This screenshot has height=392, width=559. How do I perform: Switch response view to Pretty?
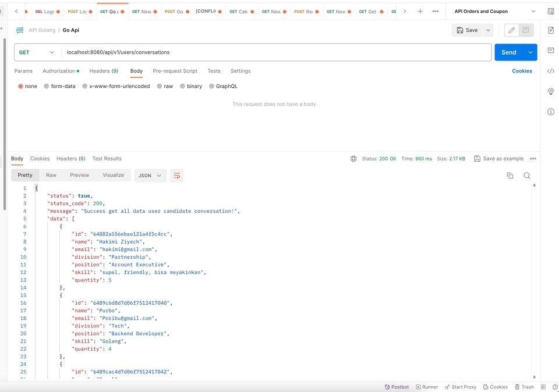pos(25,175)
